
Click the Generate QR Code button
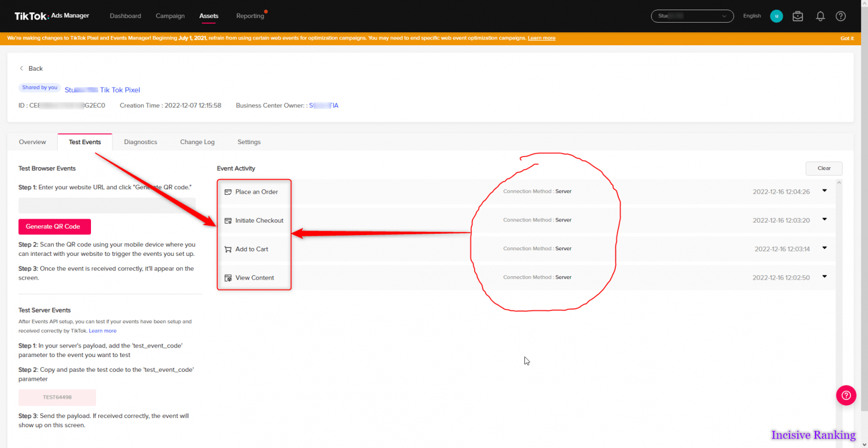pos(54,227)
